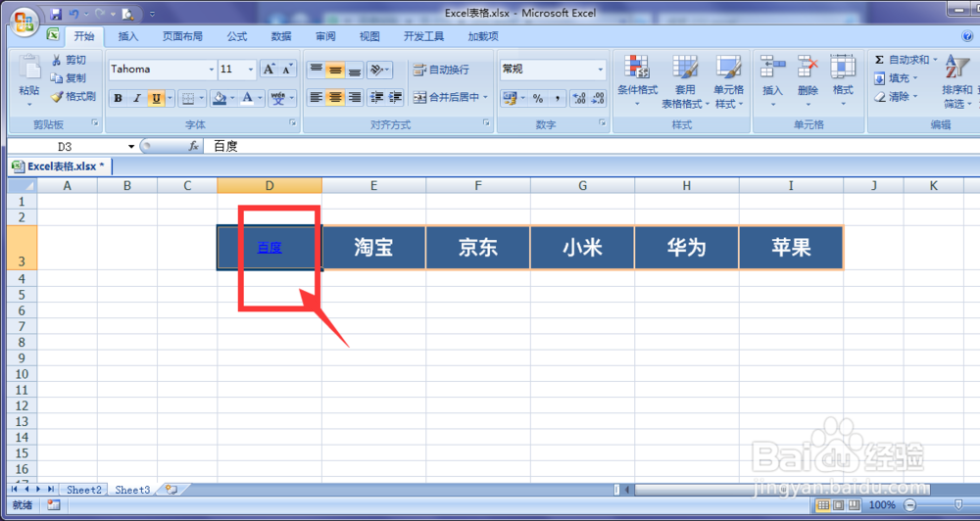980x521 pixels.
Task: Switch to 页面布局 ribbon tab
Action: (182, 36)
